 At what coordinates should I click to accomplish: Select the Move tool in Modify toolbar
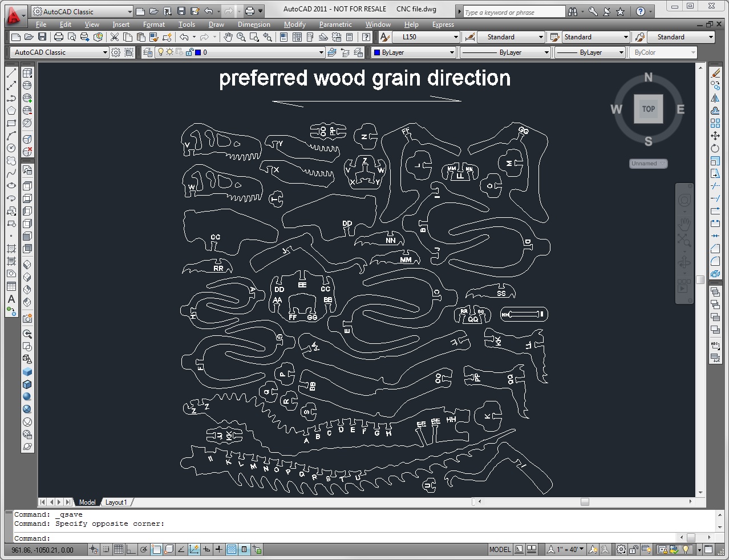pyautogui.click(x=715, y=136)
